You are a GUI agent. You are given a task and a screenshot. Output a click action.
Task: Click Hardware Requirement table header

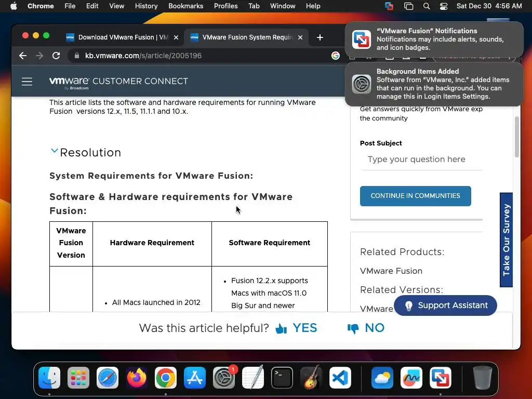[x=152, y=243]
